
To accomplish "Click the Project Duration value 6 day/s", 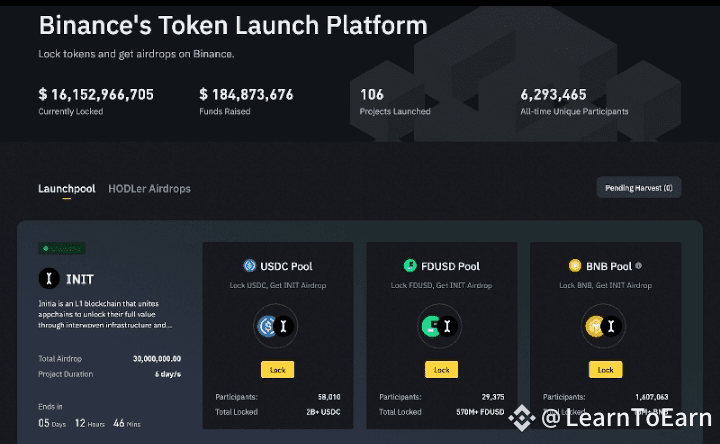I will coord(168,374).
